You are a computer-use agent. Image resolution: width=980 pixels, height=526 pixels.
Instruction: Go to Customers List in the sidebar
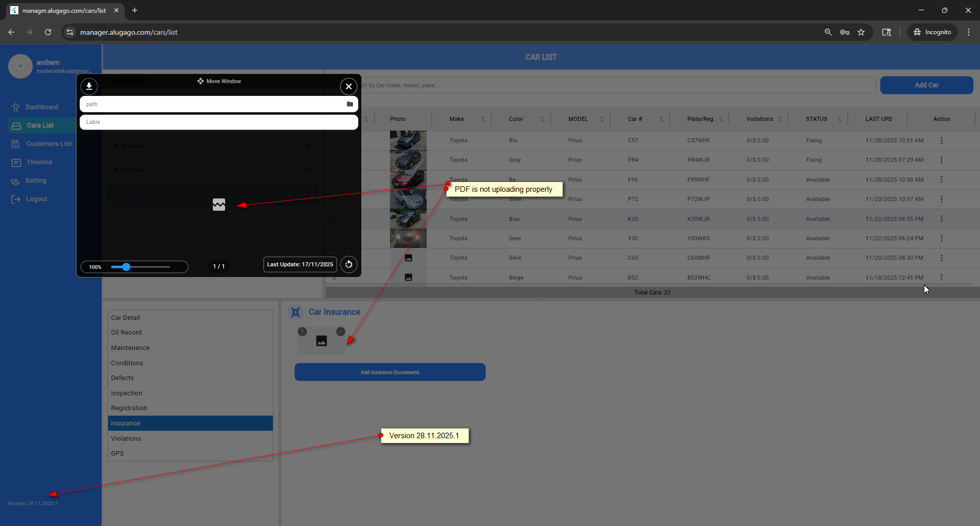click(x=48, y=144)
